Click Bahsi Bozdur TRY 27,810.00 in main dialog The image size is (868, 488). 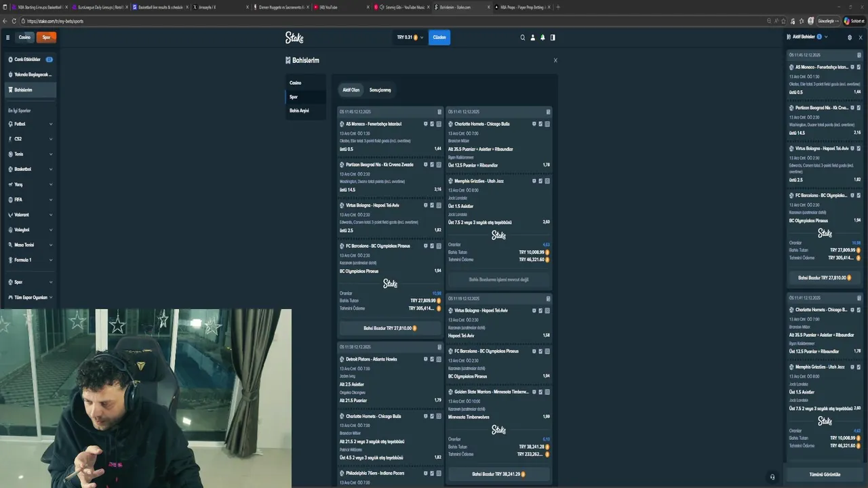point(390,328)
